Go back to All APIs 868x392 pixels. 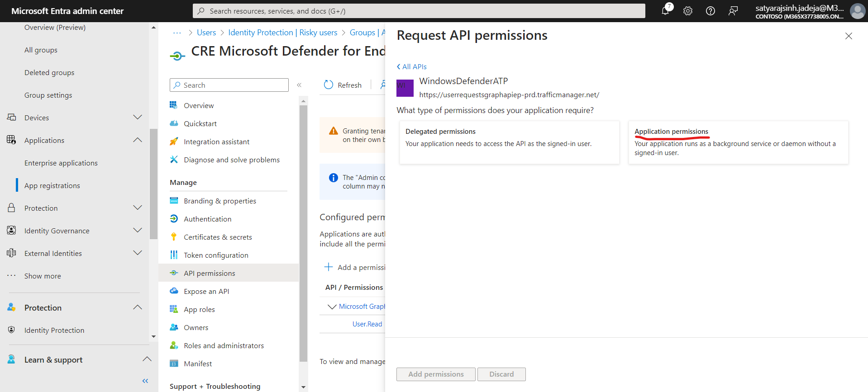click(412, 66)
